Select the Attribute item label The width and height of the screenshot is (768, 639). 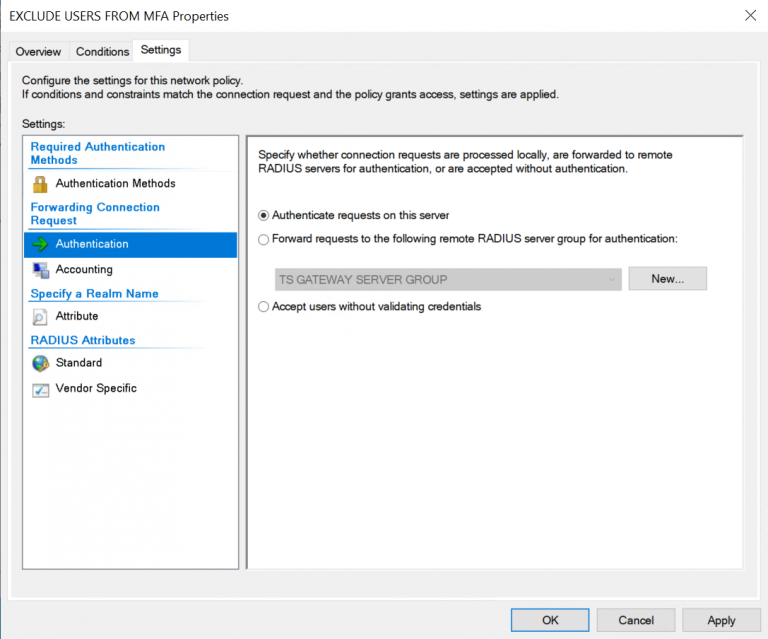click(77, 316)
